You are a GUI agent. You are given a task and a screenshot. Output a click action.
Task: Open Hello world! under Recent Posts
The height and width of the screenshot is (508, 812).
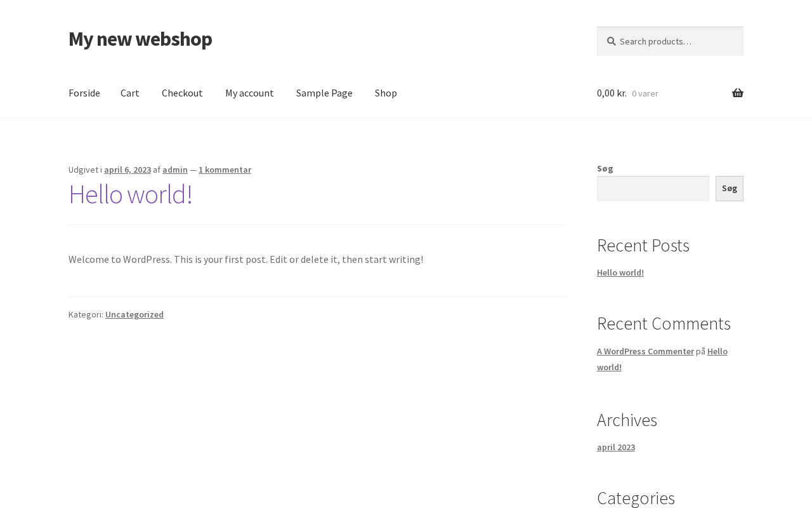(x=620, y=272)
